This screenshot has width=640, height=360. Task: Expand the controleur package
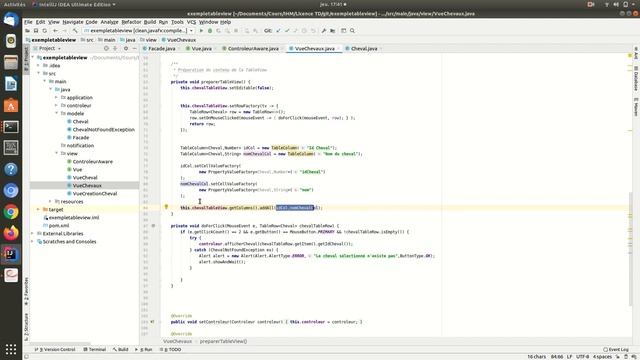pos(57,105)
